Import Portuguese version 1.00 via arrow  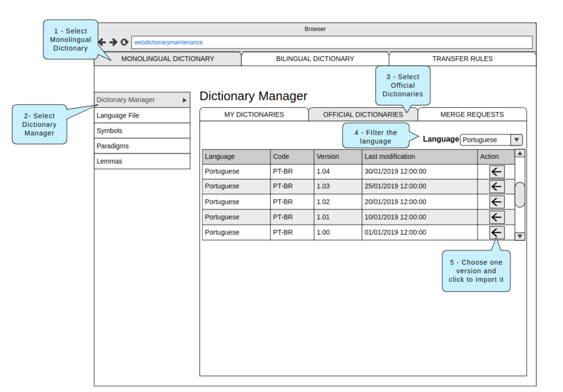496,233
